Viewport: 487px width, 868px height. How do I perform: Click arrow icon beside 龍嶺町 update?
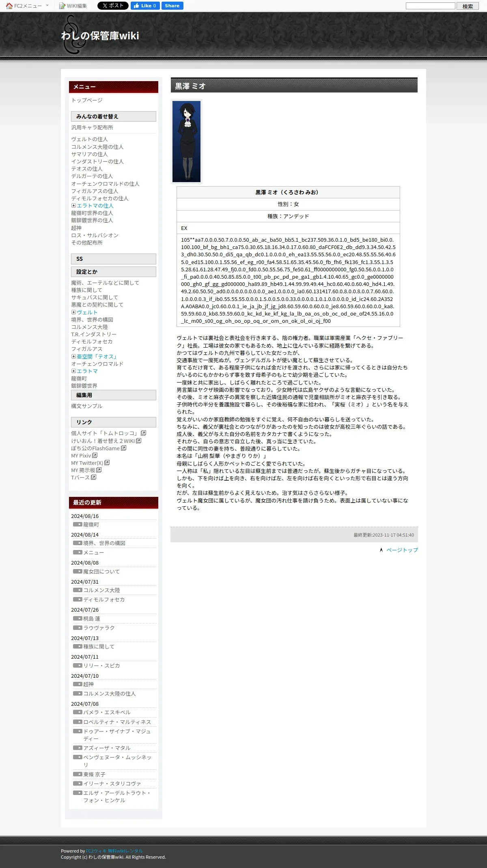78,524
